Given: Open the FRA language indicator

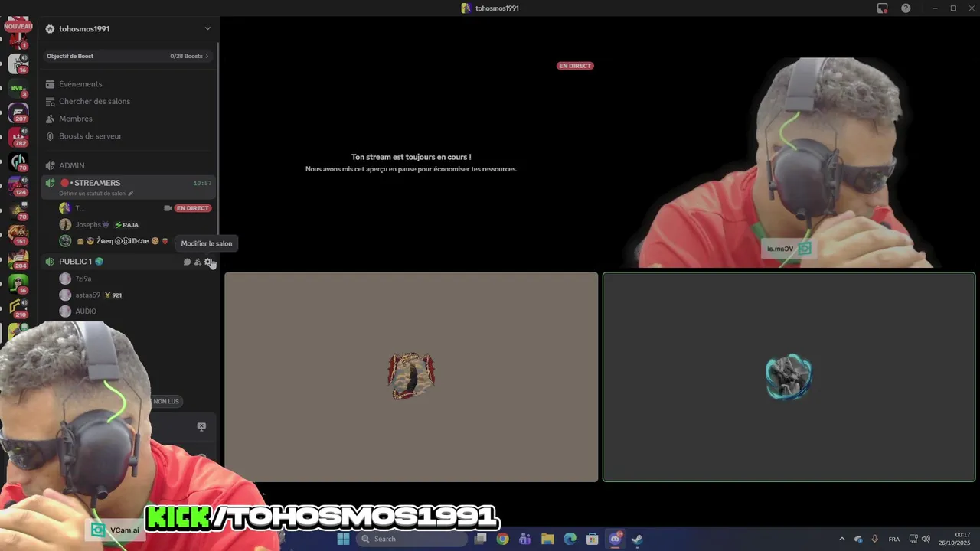Looking at the screenshot, I should point(894,539).
